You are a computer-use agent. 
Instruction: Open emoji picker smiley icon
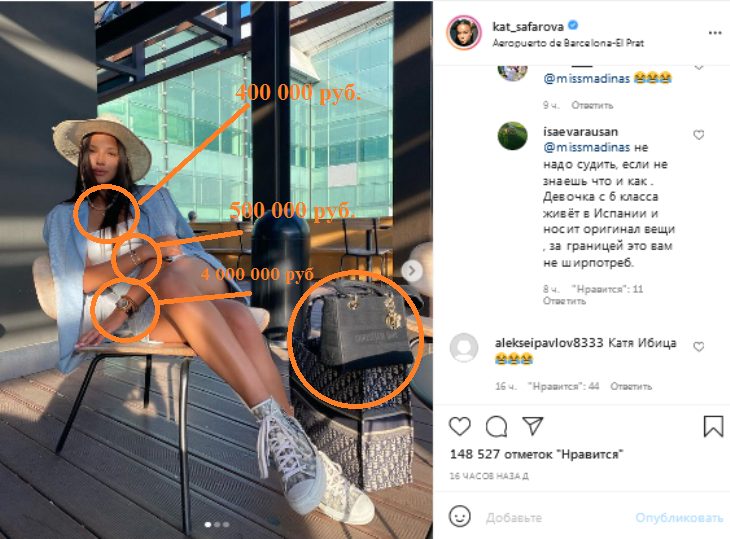[460, 517]
